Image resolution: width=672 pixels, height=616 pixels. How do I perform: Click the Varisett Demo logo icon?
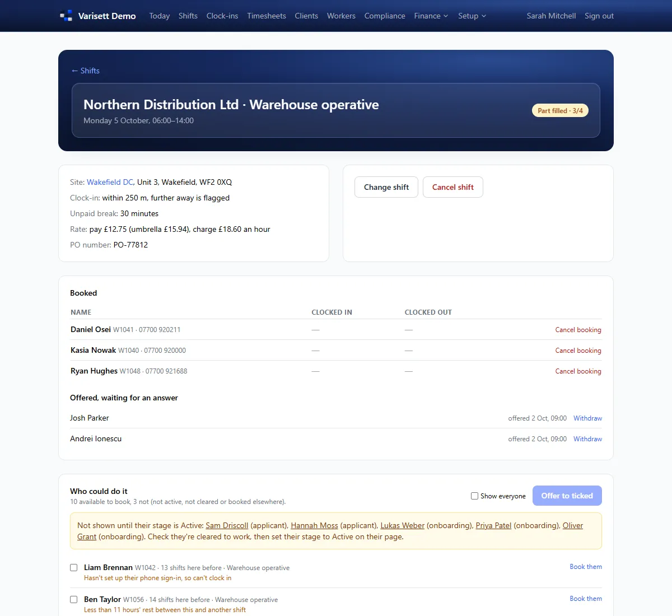pos(66,16)
